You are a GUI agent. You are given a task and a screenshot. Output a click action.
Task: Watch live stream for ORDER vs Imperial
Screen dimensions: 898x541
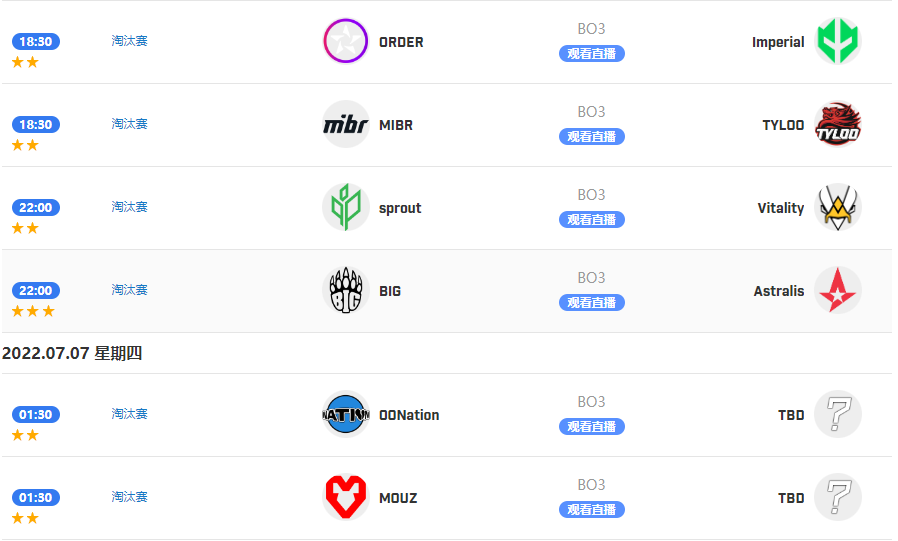pos(592,54)
